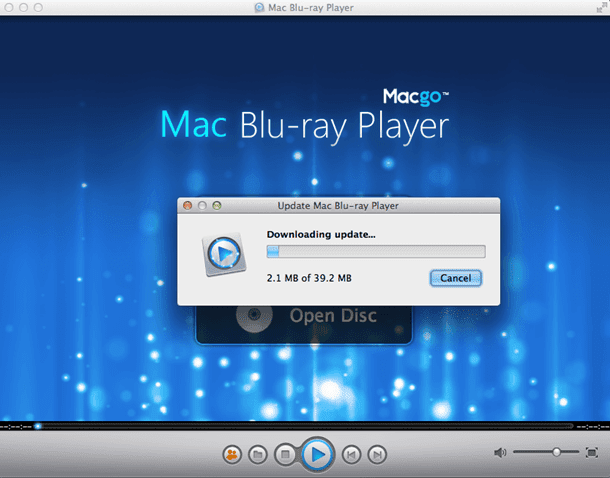This screenshot has height=478, width=610.
Task: Minimize the update dialog
Action: coord(202,205)
